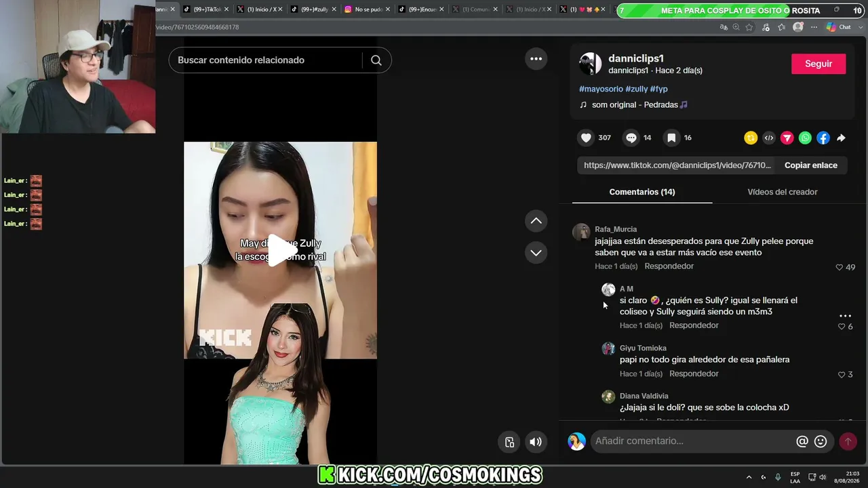The height and width of the screenshot is (488, 868).
Task: Open Rafa_Murcia's commenter profile
Action: coord(616,229)
